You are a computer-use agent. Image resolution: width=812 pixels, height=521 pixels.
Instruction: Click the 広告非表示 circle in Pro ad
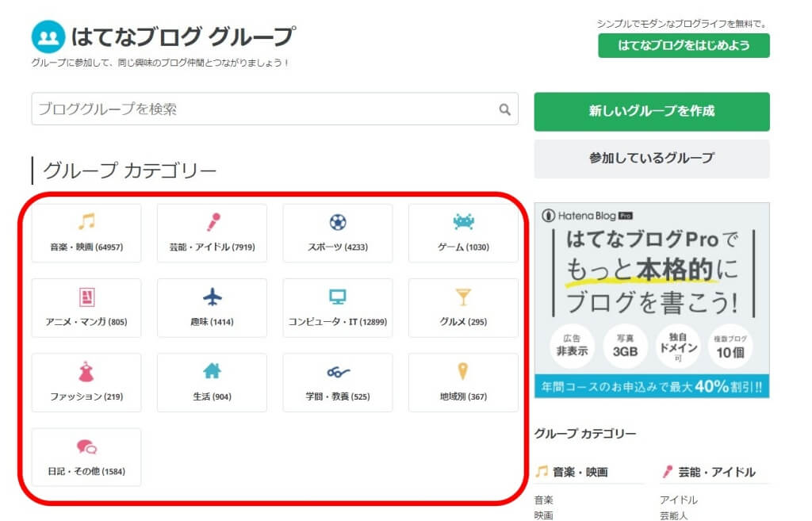click(x=572, y=346)
